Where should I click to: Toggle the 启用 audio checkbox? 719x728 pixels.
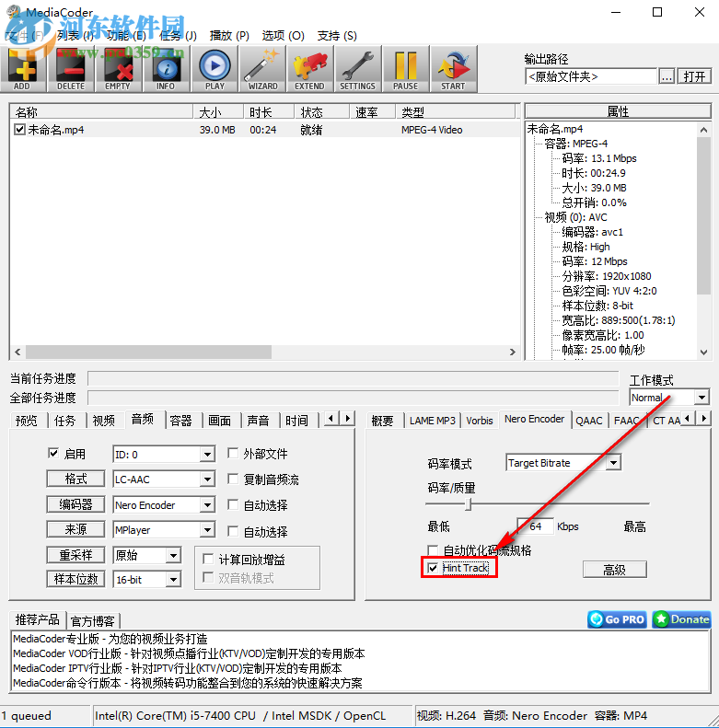[53, 453]
